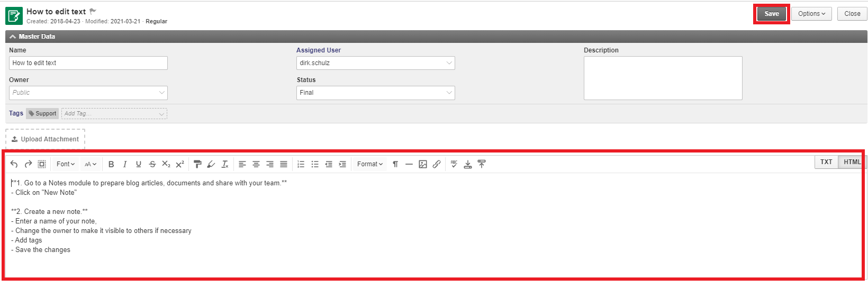Switch to the HTML editor tab
This screenshot has width=868, height=287.
pos(852,162)
